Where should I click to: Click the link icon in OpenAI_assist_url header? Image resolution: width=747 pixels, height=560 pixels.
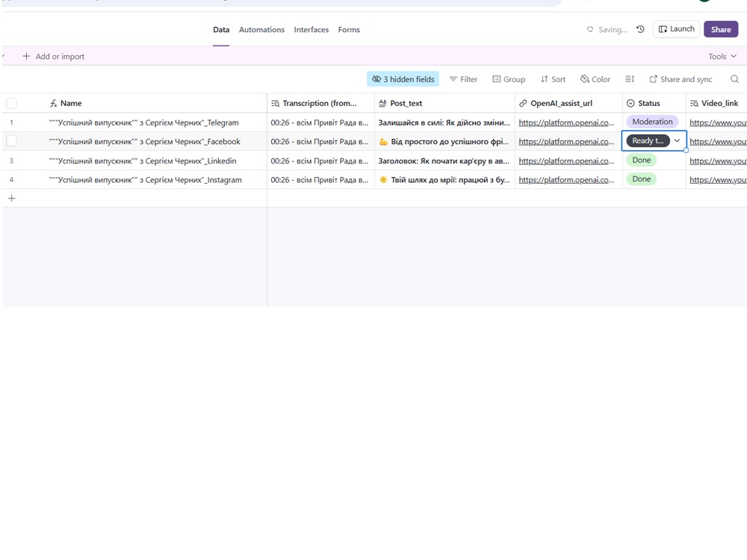pyautogui.click(x=523, y=103)
